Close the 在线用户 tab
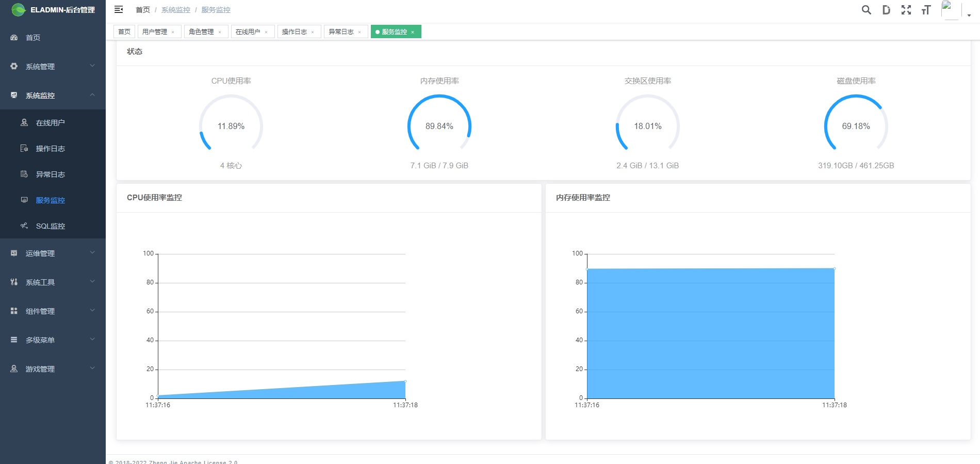This screenshot has height=464, width=980. (266, 32)
